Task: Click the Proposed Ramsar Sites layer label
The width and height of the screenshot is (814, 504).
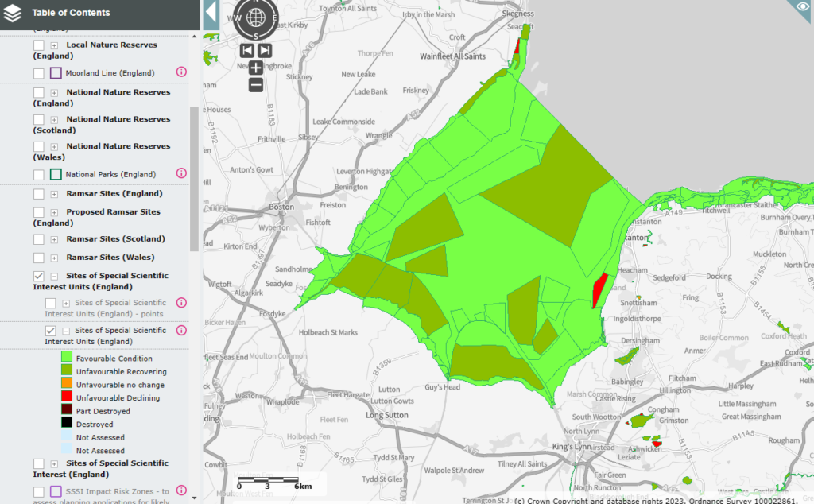Action: click(113, 212)
